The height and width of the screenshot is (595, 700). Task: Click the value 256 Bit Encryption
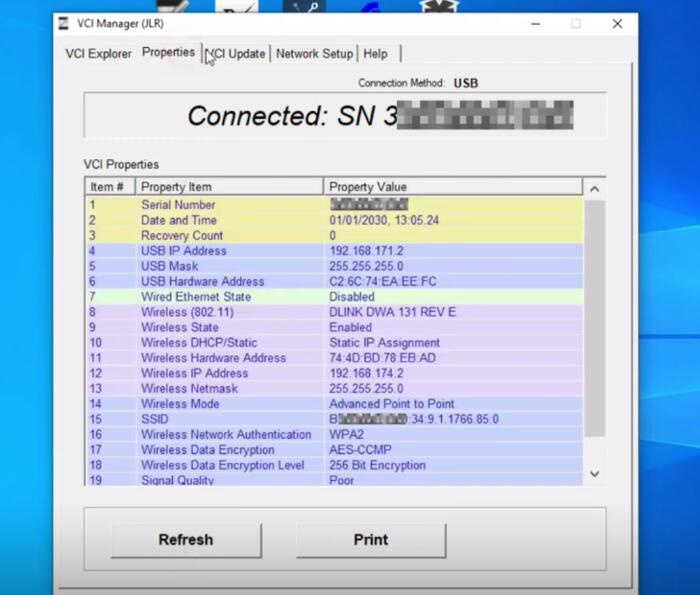377,465
